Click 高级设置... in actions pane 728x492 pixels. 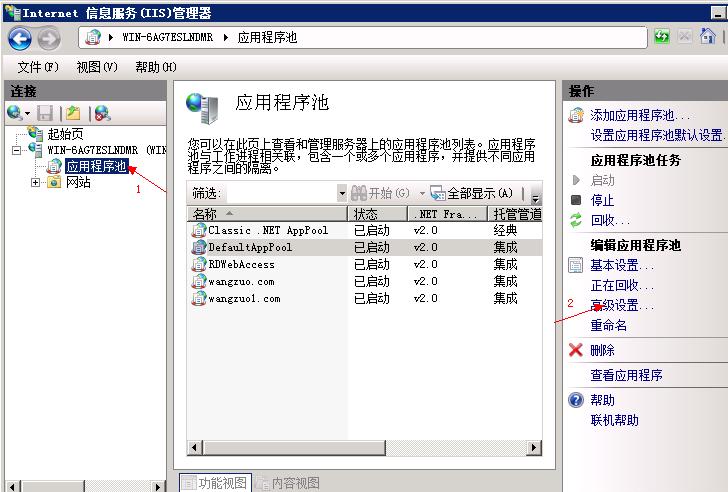click(621, 305)
